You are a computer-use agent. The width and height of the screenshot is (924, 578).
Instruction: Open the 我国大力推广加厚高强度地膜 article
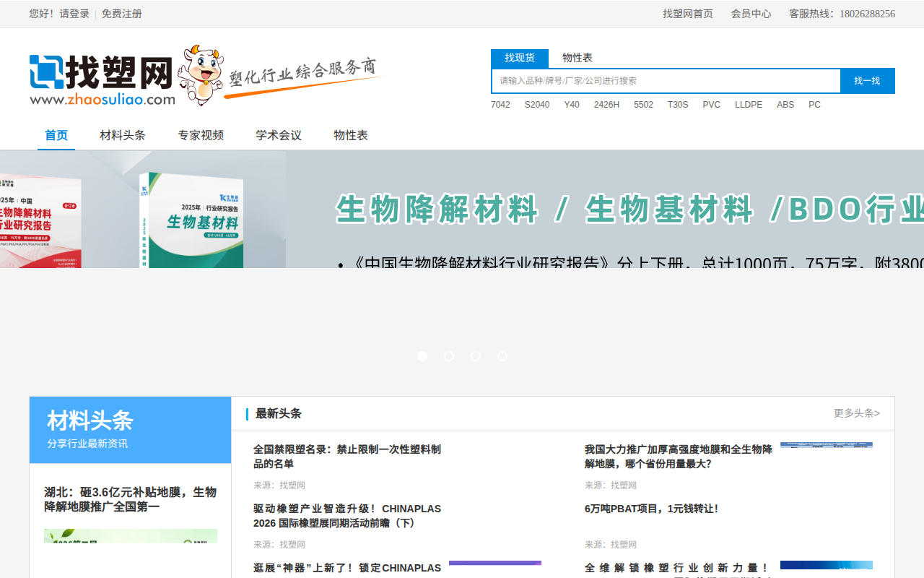click(679, 457)
